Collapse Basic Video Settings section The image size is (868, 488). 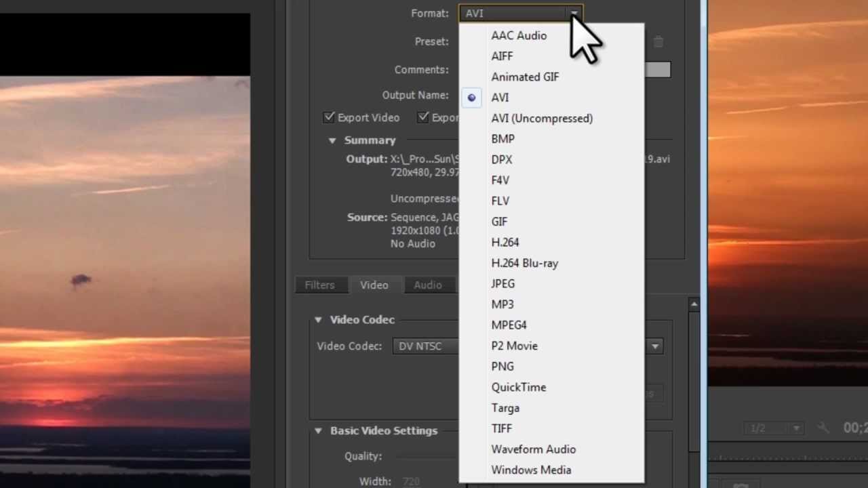point(318,431)
